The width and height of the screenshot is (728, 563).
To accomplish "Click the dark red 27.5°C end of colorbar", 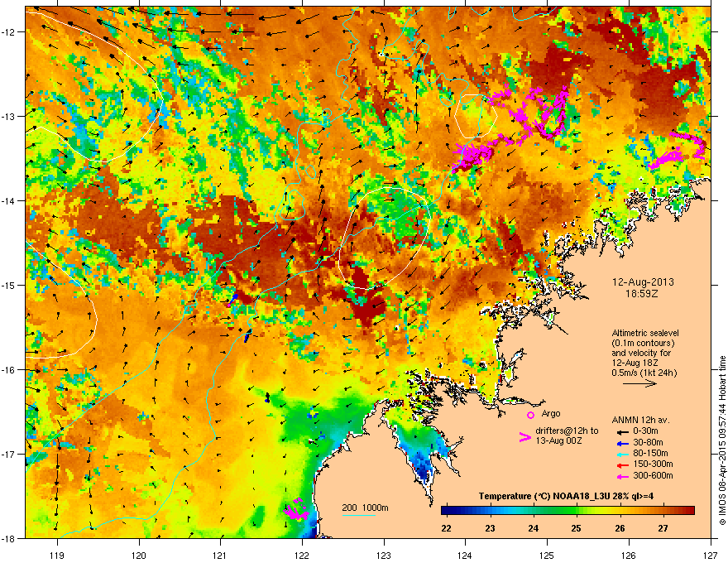I will 689,511.
